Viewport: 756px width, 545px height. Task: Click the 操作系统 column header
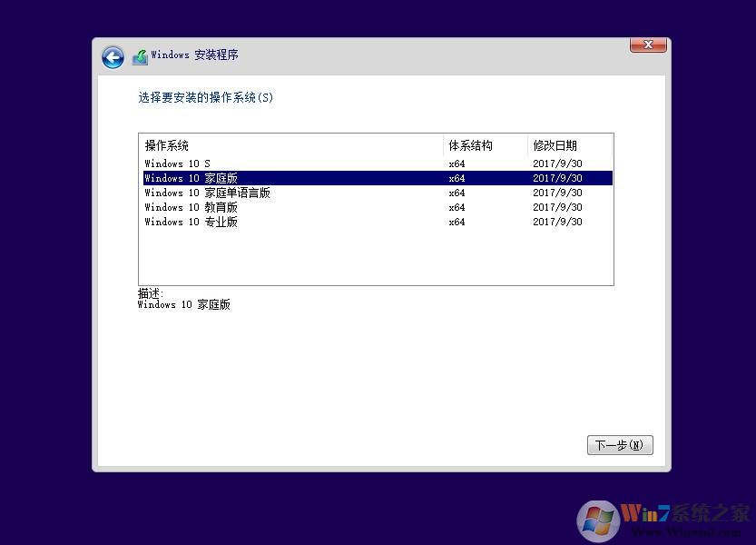click(x=291, y=145)
